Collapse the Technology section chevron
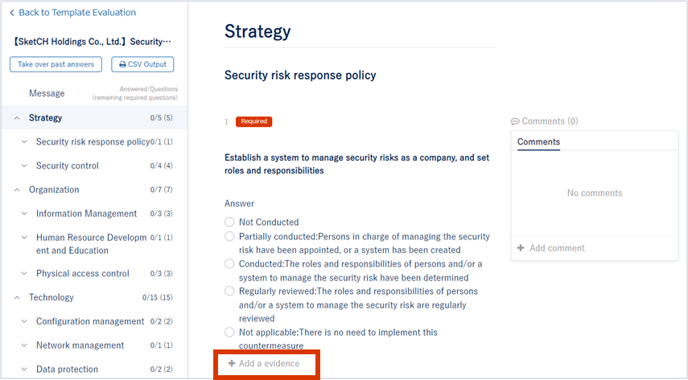The width and height of the screenshot is (688, 380). [x=17, y=298]
